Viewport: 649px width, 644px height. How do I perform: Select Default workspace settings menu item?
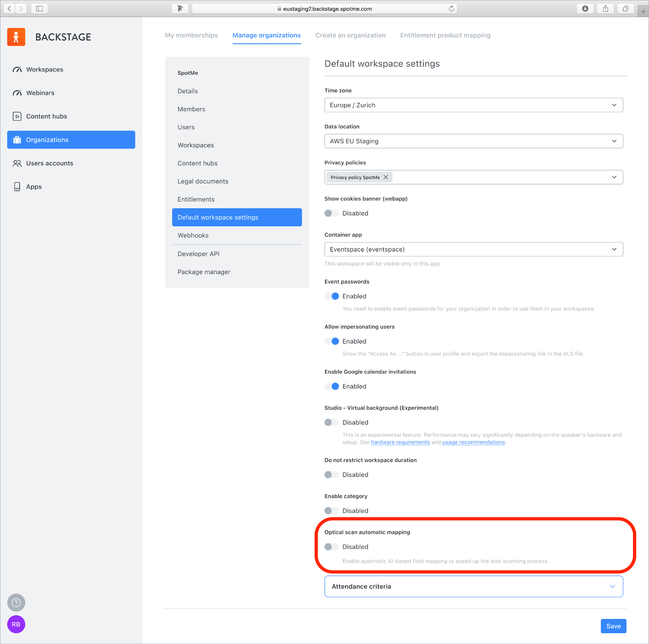(237, 217)
